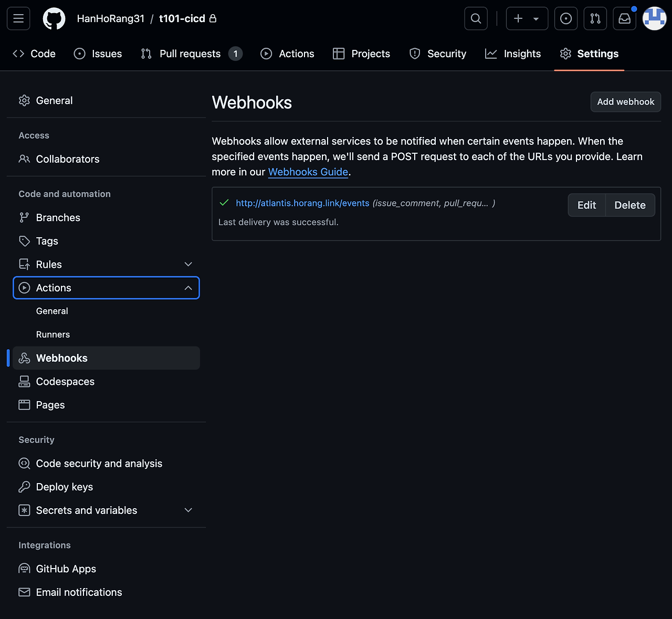Image resolution: width=672 pixels, height=619 pixels.
Task: Click the Projects tab table icon
Action: click(339, 54)
